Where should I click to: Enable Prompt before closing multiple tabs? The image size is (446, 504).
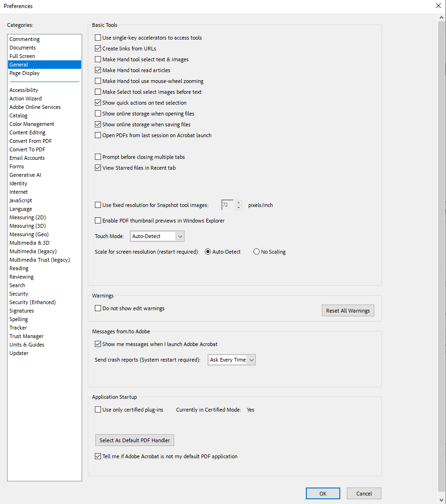[x=98, y=157]
